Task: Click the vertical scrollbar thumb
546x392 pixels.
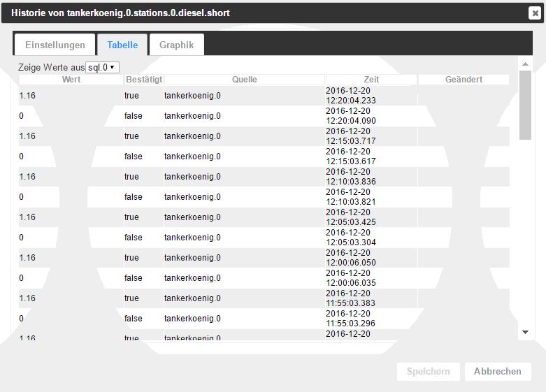Action: click(x=525, y=105)
